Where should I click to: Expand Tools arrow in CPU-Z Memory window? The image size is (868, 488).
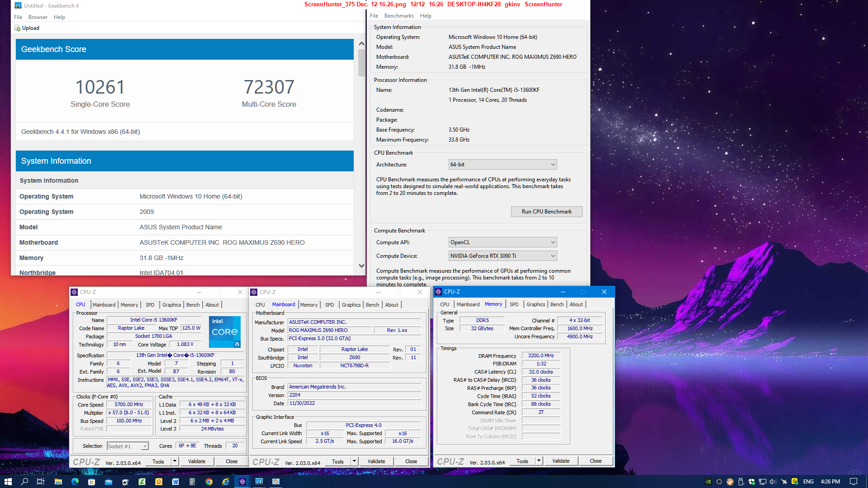click(x=539, y=461)
